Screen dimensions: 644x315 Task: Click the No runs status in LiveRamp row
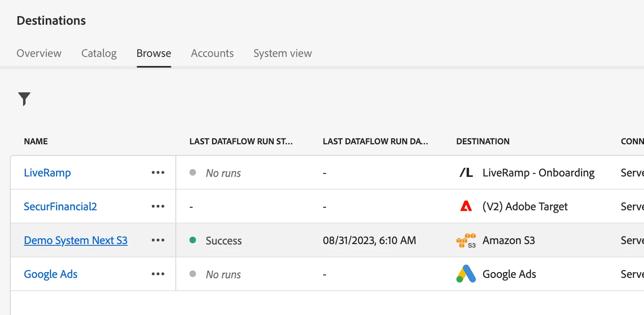click(224, 173)
